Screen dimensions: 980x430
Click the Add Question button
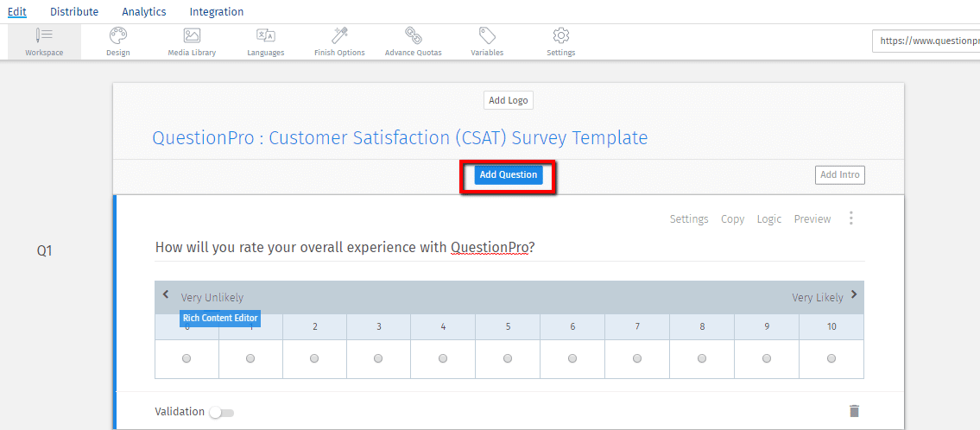pos(508,175)
